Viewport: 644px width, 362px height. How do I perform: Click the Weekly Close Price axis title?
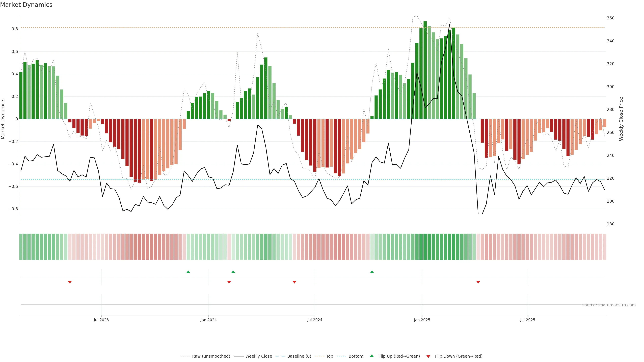(621, 119)
